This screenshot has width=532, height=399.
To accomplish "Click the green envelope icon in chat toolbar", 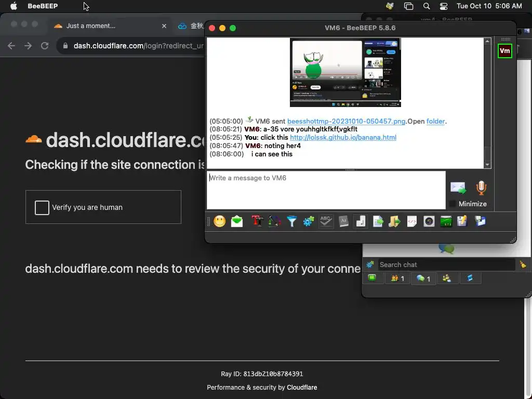I will pos(237,221).
